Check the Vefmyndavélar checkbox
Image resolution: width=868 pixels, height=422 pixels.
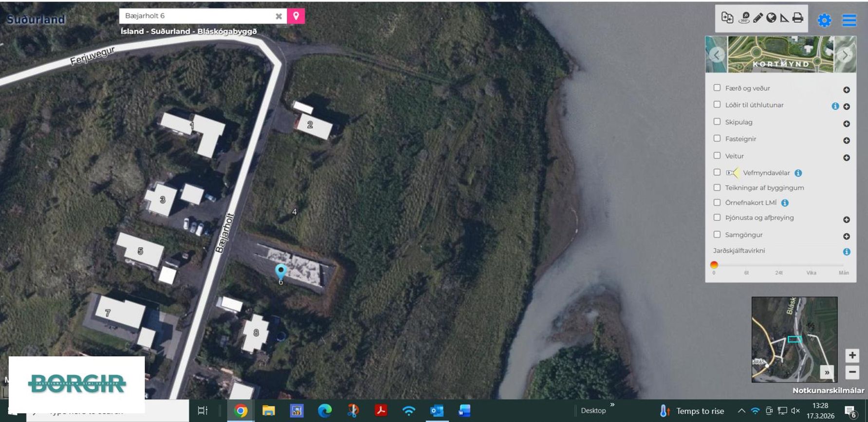717,172
